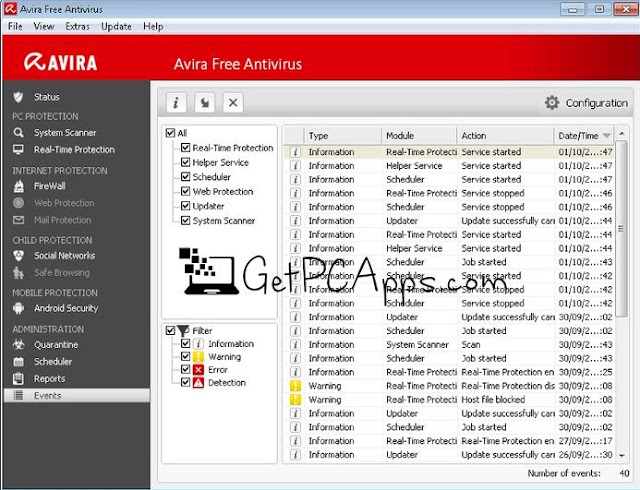Toggle the Detection filter checkbox
Image resolution: width=640 pixels, height=490 pixels.
coord(185,383)
